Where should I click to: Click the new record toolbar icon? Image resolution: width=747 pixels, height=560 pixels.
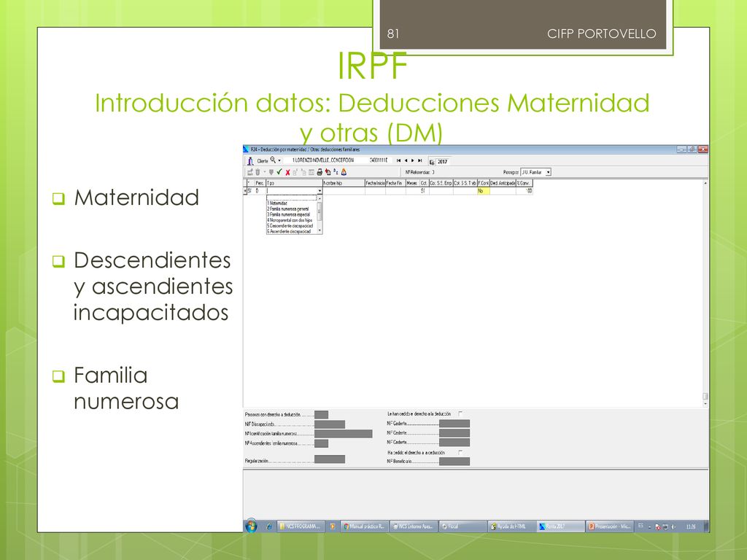(249, 172)
